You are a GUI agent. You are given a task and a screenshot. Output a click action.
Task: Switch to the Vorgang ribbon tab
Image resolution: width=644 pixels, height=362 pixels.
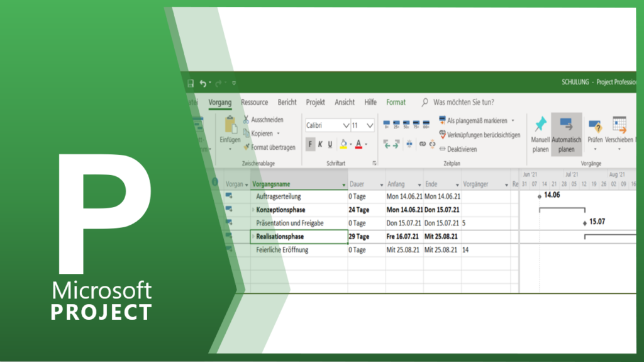219,103
